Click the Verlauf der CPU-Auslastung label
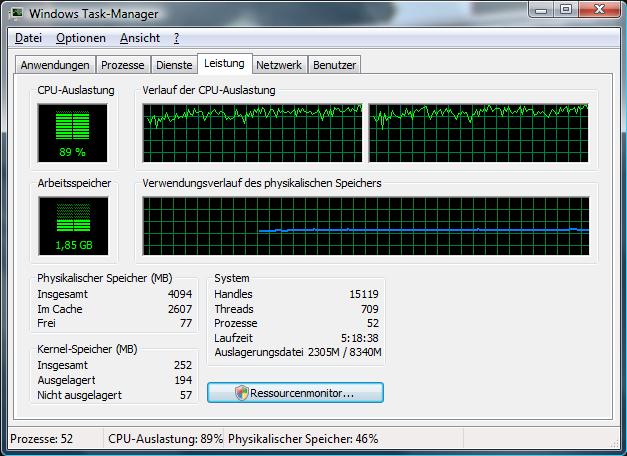Image resolution: width=627 pixels, height=456 pixels. tap(209, 90)
